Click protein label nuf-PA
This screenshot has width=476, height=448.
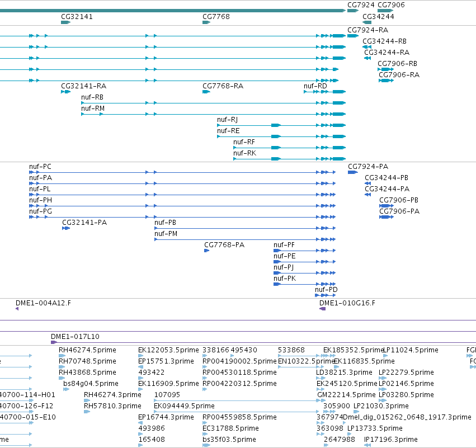pyautogui.click(x=41, y=178)
